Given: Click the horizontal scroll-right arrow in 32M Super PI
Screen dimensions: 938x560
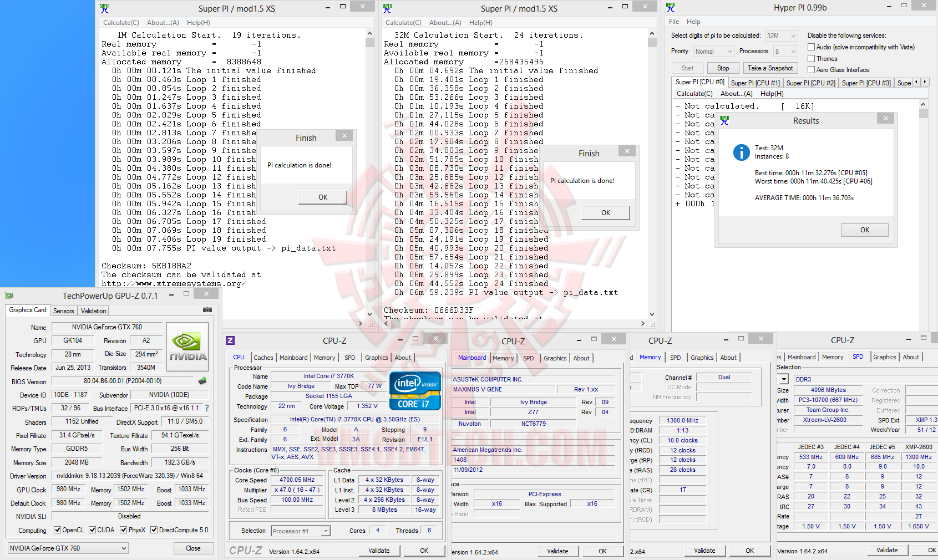Looking at the screenshot, I should 643,323.
